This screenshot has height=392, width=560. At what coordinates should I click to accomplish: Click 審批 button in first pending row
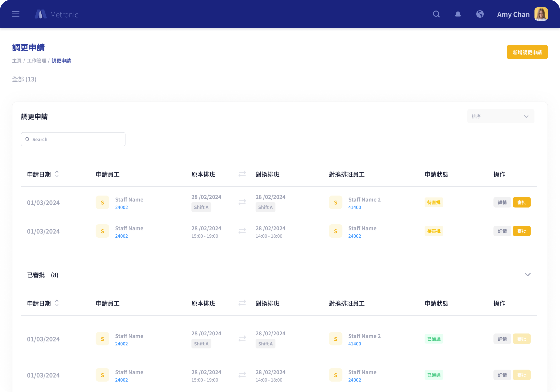(521, 202)
